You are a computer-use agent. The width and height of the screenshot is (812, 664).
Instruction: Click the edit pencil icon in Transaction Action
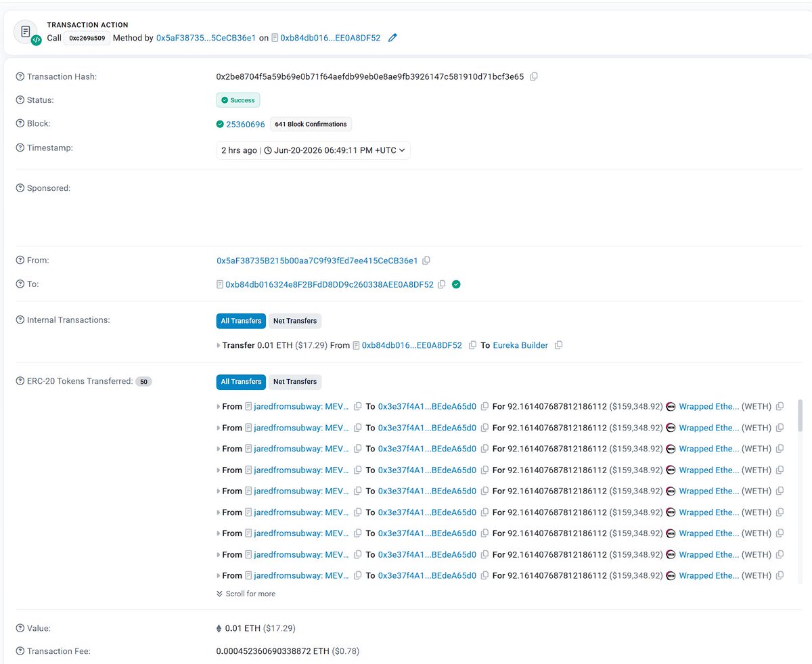click(x=392, y=38)
